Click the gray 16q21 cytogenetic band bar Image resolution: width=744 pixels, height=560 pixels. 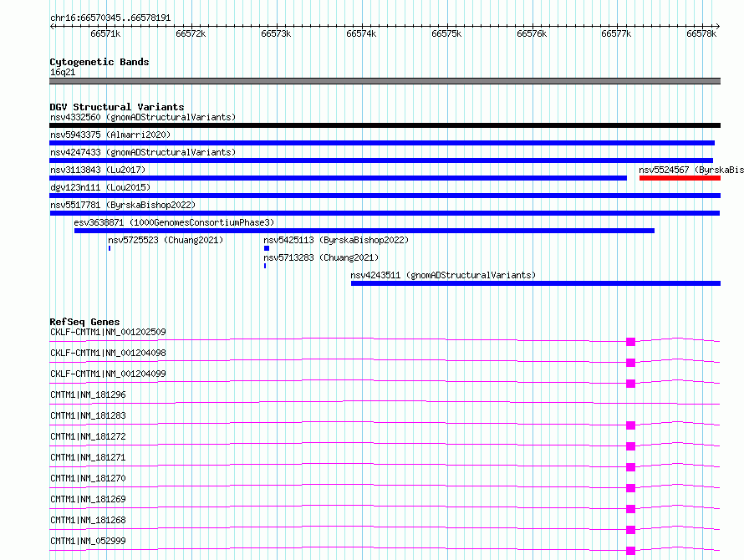[385, 81]
